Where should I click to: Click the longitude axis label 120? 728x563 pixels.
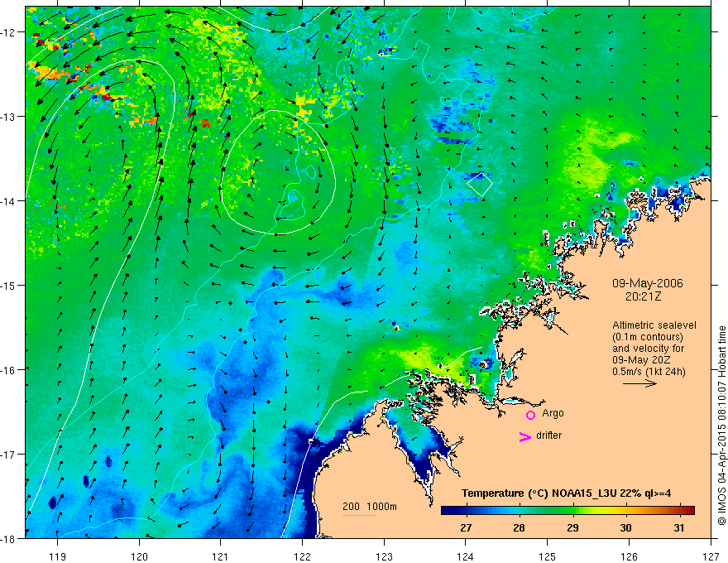[x=139, y=557]
